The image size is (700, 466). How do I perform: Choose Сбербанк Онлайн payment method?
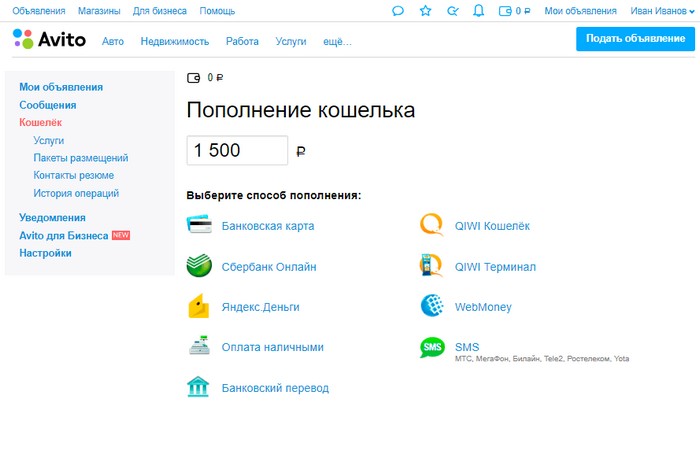[269, 267]
